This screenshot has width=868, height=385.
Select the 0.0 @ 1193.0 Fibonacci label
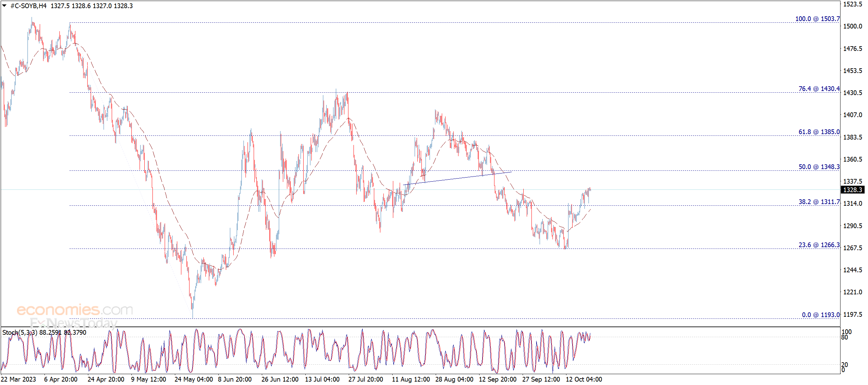pyautogui.click(x=821, y=315)
